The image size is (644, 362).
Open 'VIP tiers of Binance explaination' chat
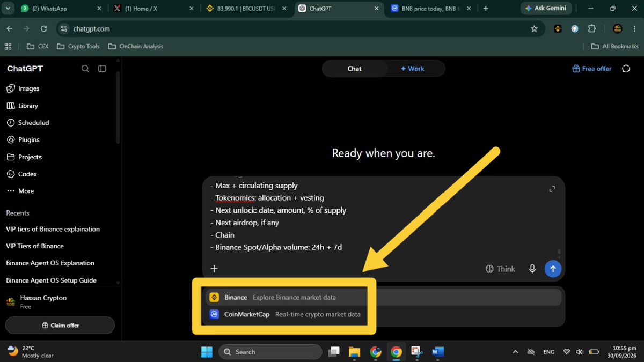coord(53,229)
